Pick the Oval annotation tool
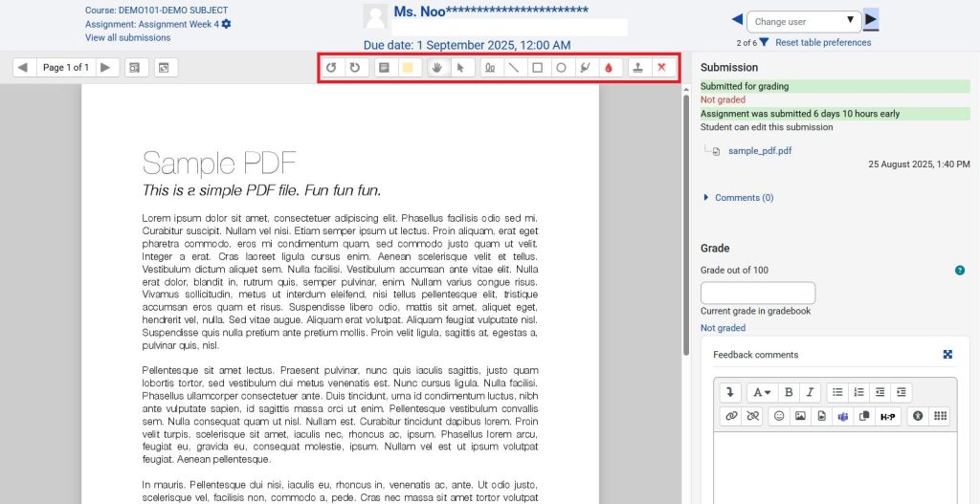Screen dimensions: 980x504 tap(562, 68)
